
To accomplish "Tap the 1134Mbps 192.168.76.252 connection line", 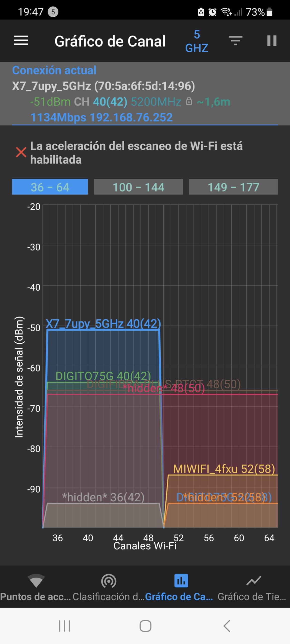I will click(x=101, y=117).
